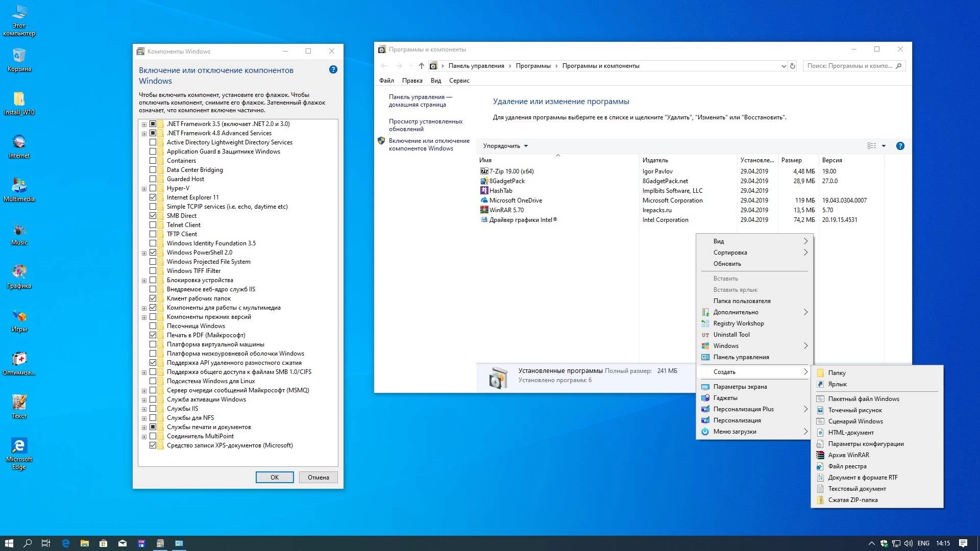The height and width of the screenshot is (551, 980).
Task: Choose Обновить in the context menu
Action: (x=754, y=264)
